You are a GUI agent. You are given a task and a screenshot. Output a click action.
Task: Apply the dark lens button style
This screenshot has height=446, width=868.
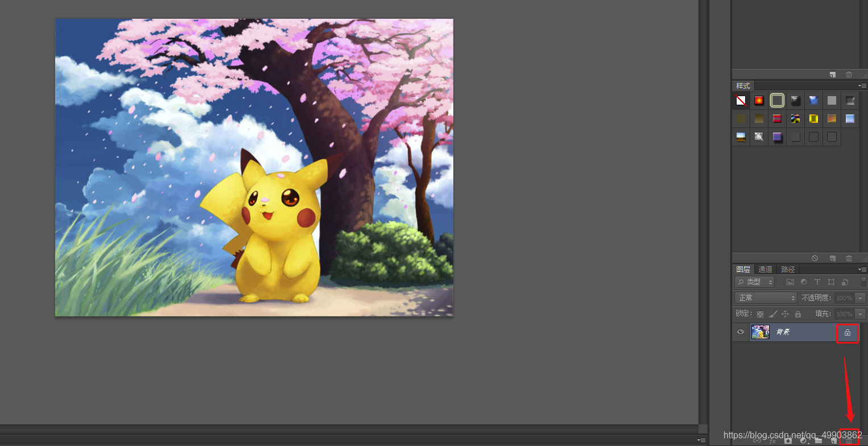796,101
